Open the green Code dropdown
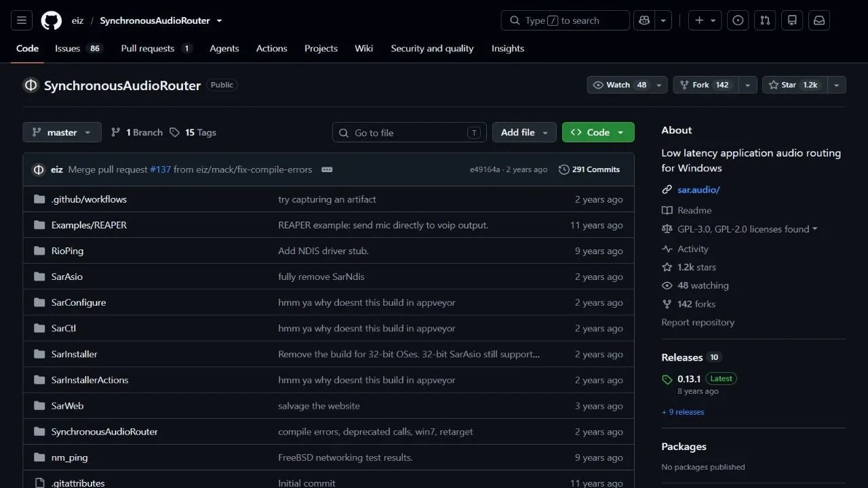This screenshot has width=868, height=488. pyautogui.click(x=598, y=132)
